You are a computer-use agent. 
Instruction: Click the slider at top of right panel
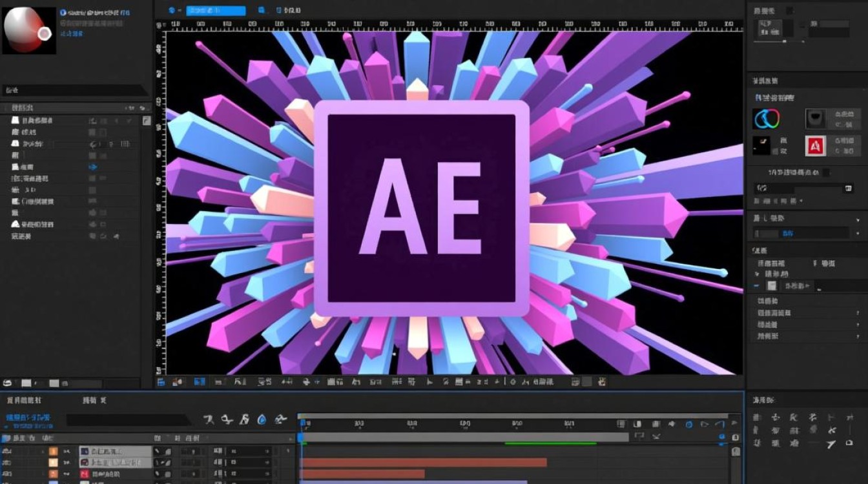[784, 41]
